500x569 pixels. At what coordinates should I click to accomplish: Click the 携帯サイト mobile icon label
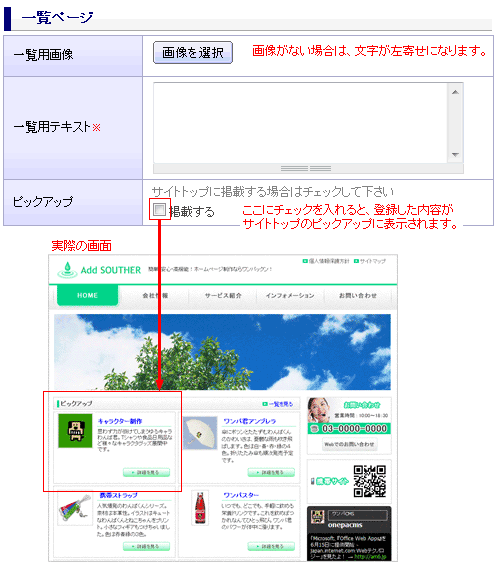329,481
